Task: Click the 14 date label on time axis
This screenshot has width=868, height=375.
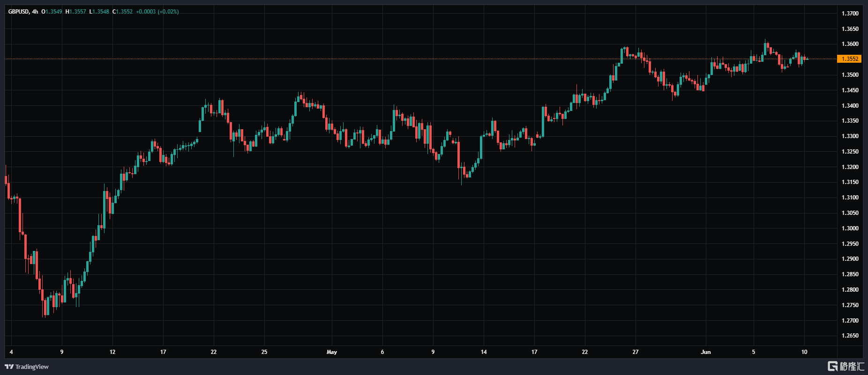Action: tap(484, 352)
